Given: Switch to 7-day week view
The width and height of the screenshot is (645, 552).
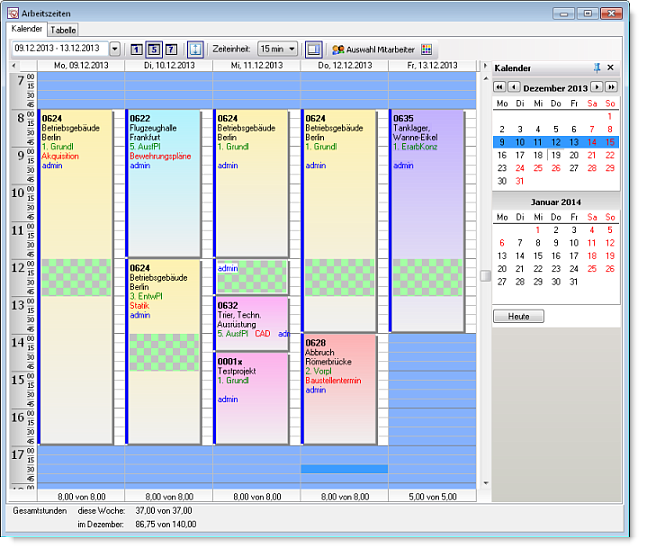Looking at the screenshot, I should [x=171, y=48].
